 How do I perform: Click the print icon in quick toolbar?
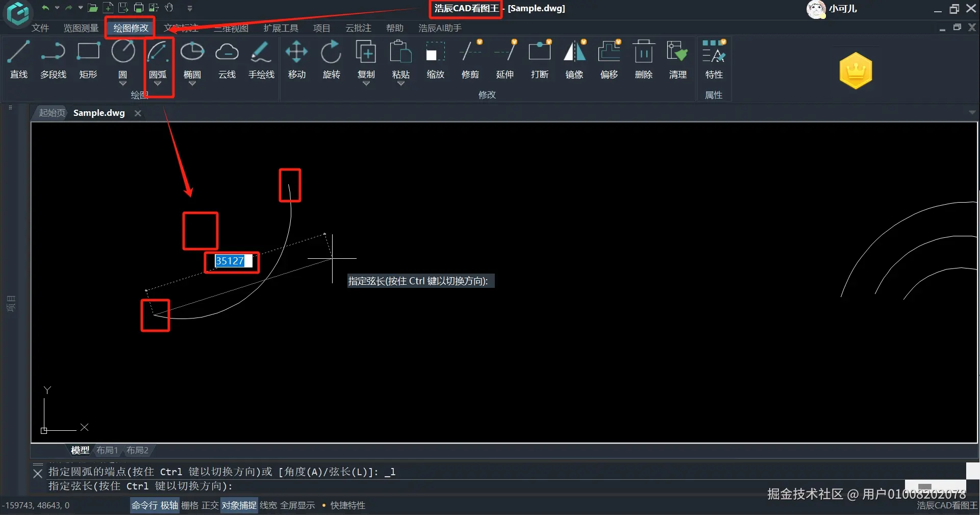[x=138, y=8]
